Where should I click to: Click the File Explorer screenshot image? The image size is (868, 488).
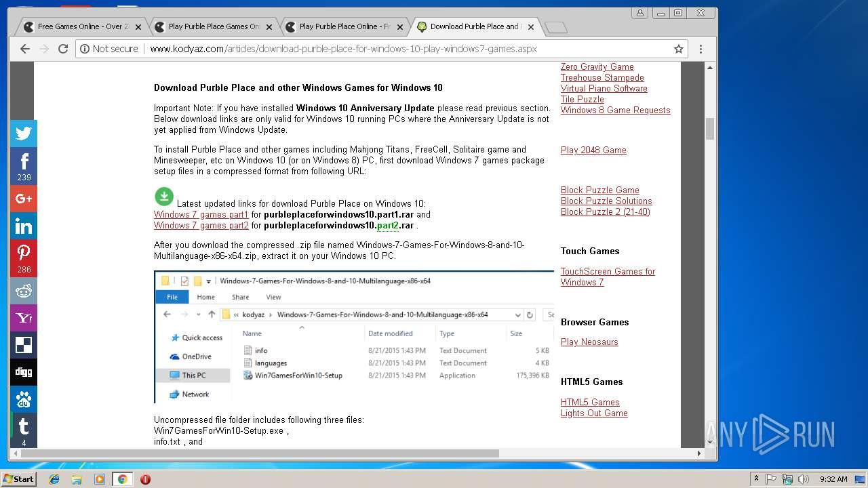click(354, 337)
